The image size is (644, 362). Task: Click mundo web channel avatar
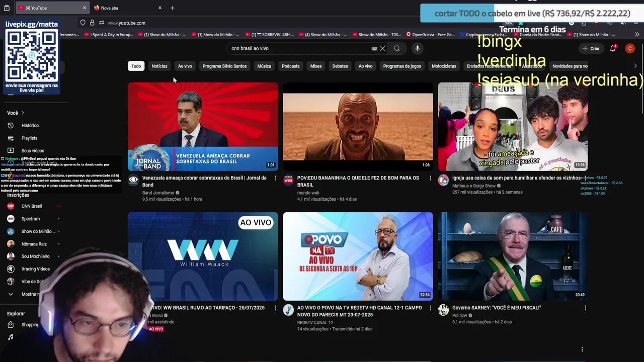coord(288,180)
